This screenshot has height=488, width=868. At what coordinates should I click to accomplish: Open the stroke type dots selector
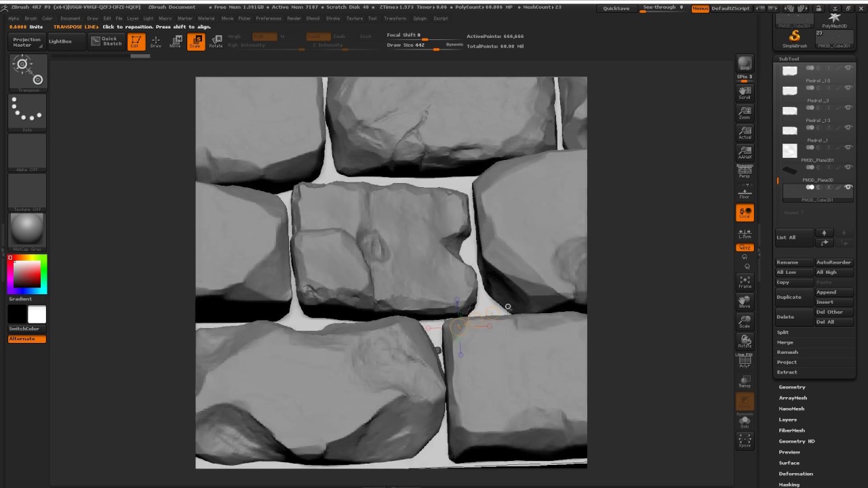[28, 113]
